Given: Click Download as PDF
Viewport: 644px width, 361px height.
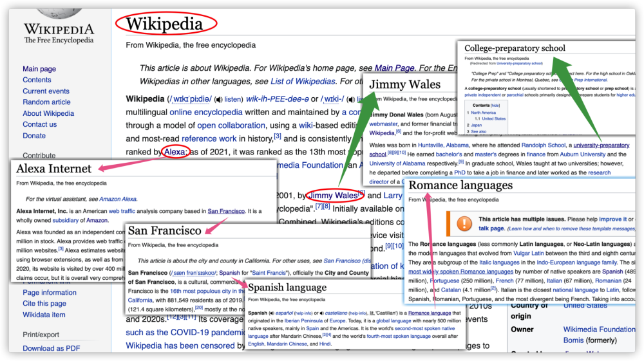Looking at the screenshot, I should [52, 348].
